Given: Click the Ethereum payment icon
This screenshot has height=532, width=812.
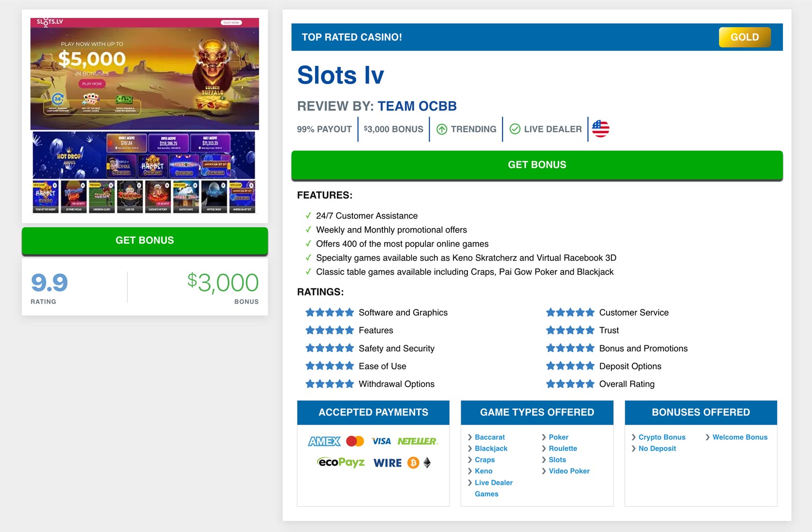Looking at the screenshot, I should pyautogui.click(x=427, y=463).
